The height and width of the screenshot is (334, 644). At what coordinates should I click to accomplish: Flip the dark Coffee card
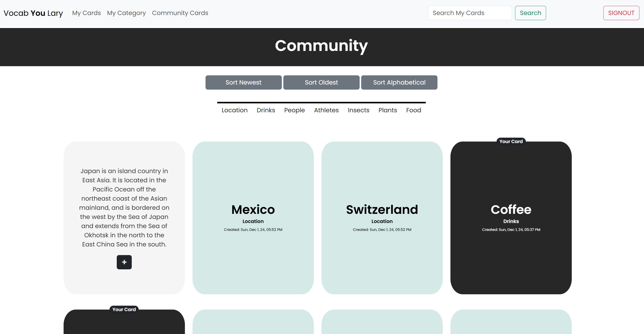pos(511,218)
